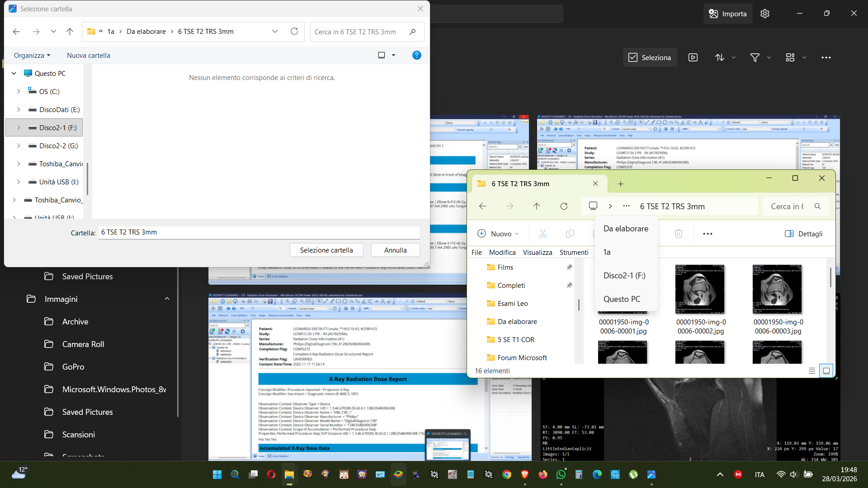Collapse Questo PC tree node
Image resolution: width=868 pixels, height=488 pixels.
14,73
